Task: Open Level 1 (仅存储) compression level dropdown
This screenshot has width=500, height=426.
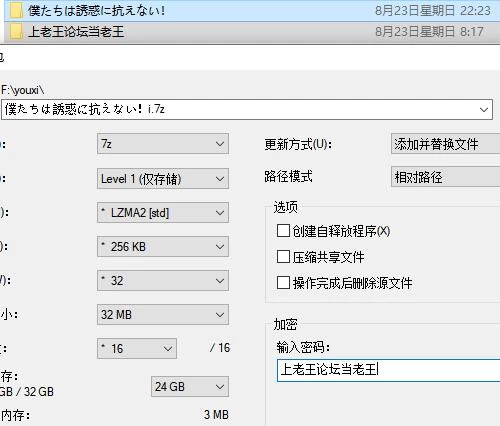Action: click(x=163, y=179)
